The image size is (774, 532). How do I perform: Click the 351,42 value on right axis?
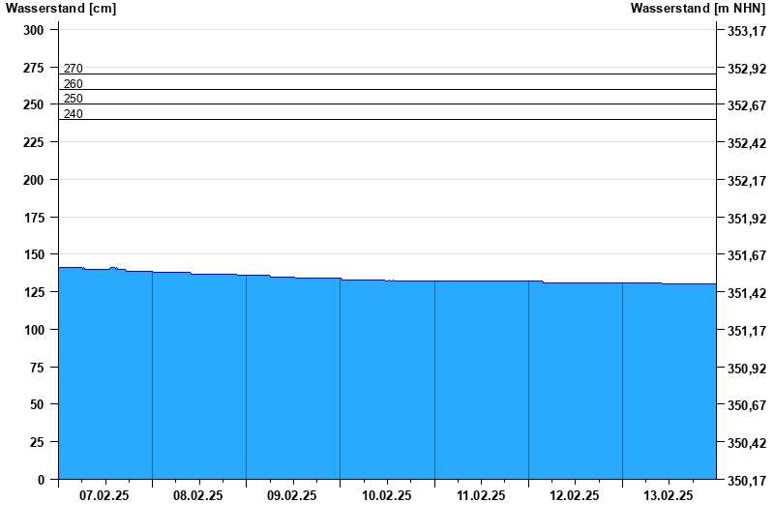click(x=747, y=293)
